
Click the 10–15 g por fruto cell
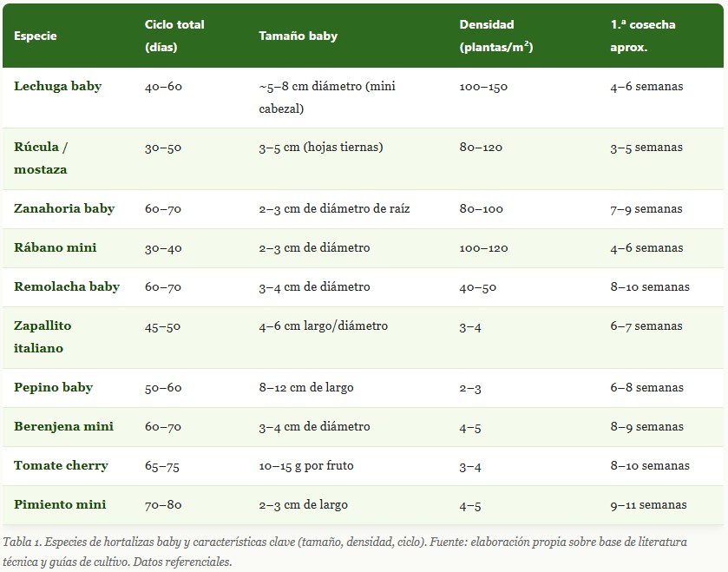pyautogui.click(x=305, y=466)
